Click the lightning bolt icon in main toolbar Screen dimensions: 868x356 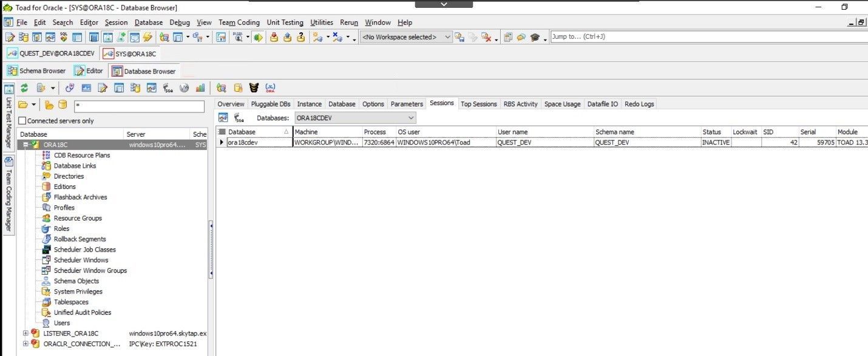[x=147, y=37]
